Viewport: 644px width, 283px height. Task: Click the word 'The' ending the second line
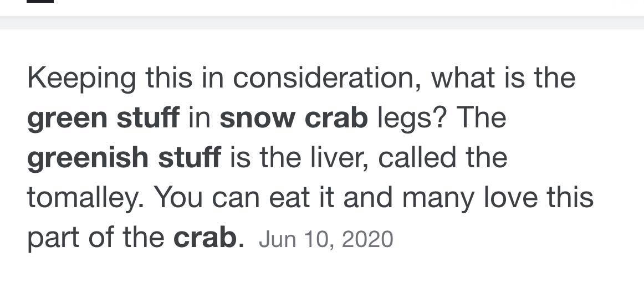(x=481, y=118)
